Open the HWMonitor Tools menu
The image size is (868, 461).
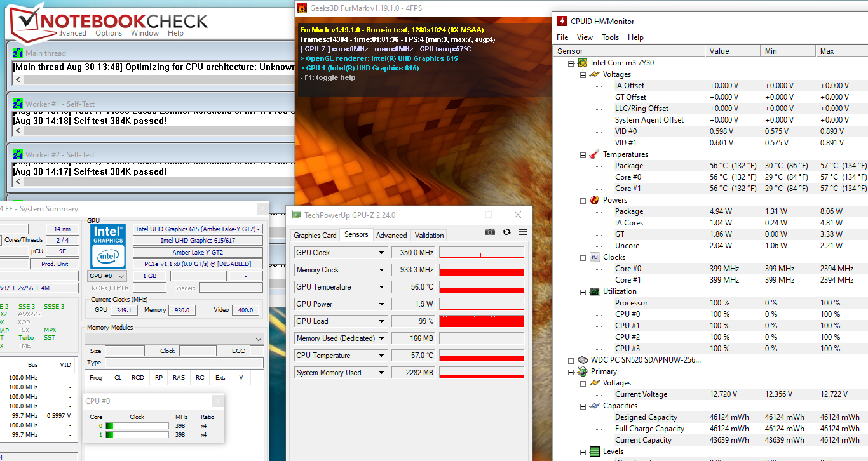coord(610,37)
